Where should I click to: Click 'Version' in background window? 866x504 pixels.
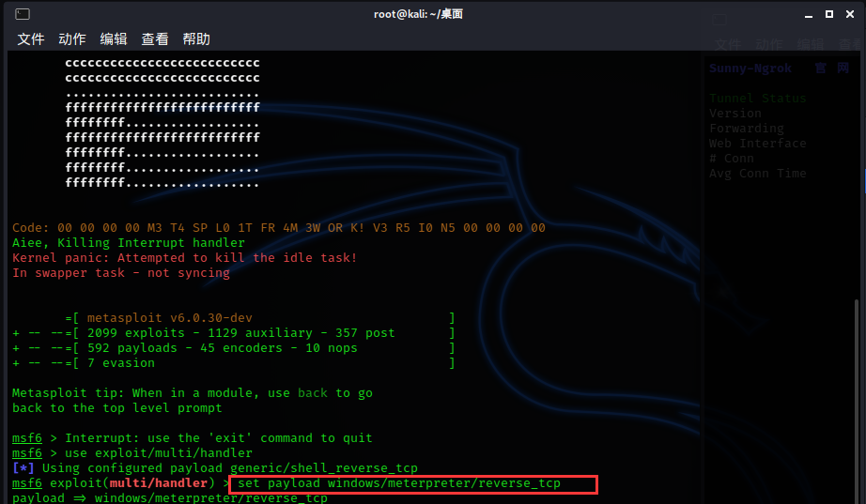pos(735,114)
